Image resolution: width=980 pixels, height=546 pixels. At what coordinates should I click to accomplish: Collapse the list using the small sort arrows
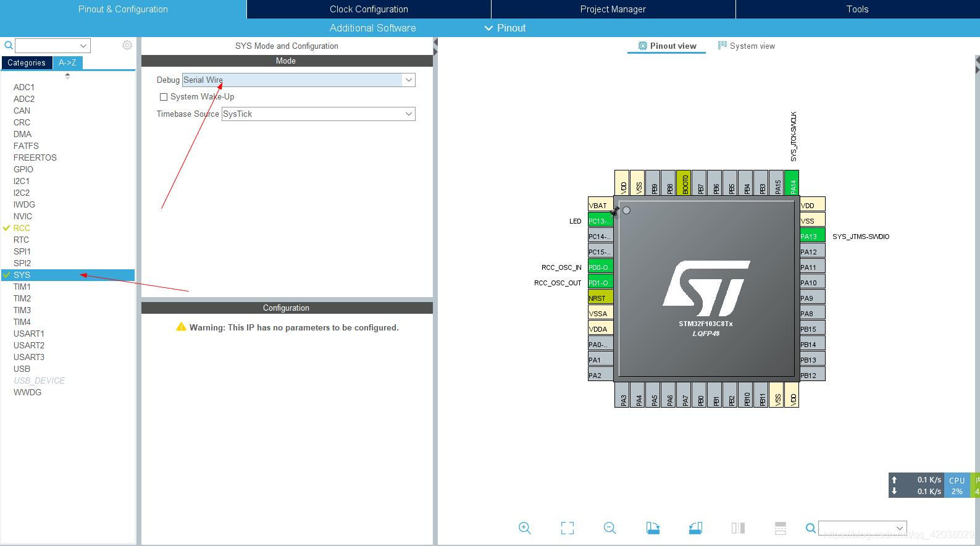(x=67, y=76)
